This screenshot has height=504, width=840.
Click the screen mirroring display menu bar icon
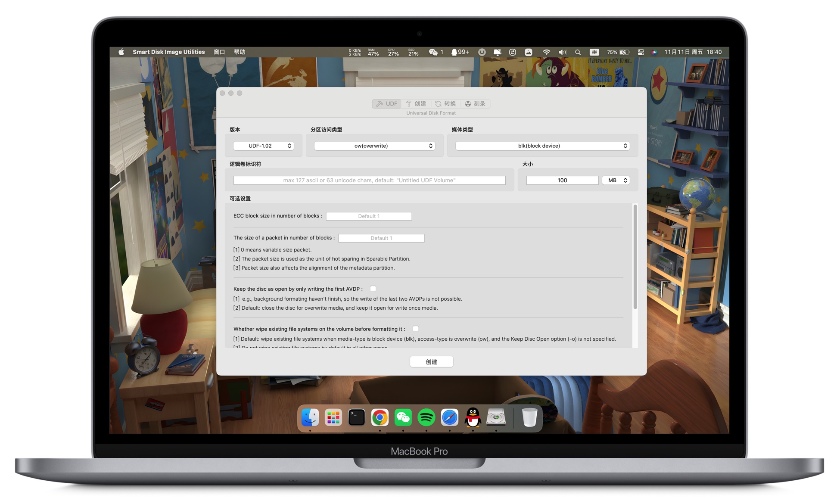coord(497,52)
